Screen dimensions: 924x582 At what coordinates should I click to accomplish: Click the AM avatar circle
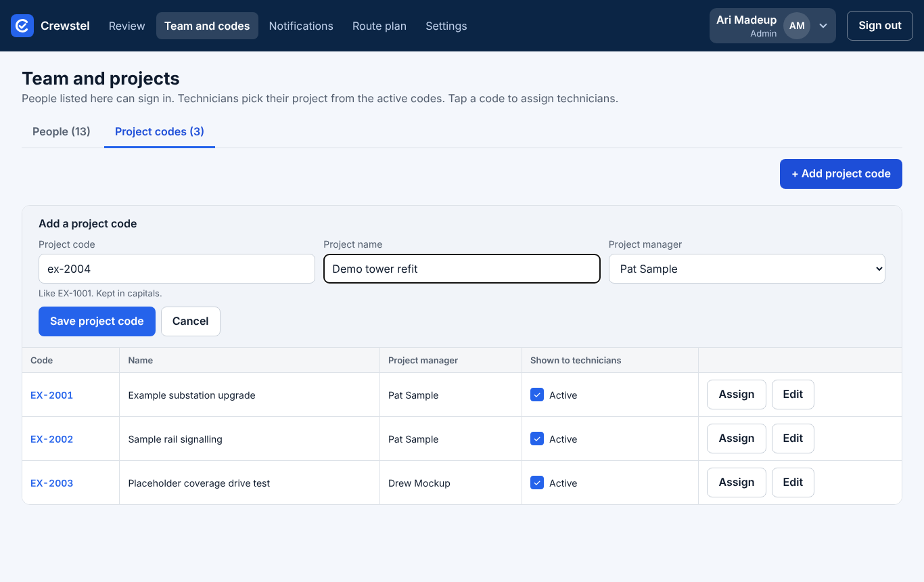[797, 26]
